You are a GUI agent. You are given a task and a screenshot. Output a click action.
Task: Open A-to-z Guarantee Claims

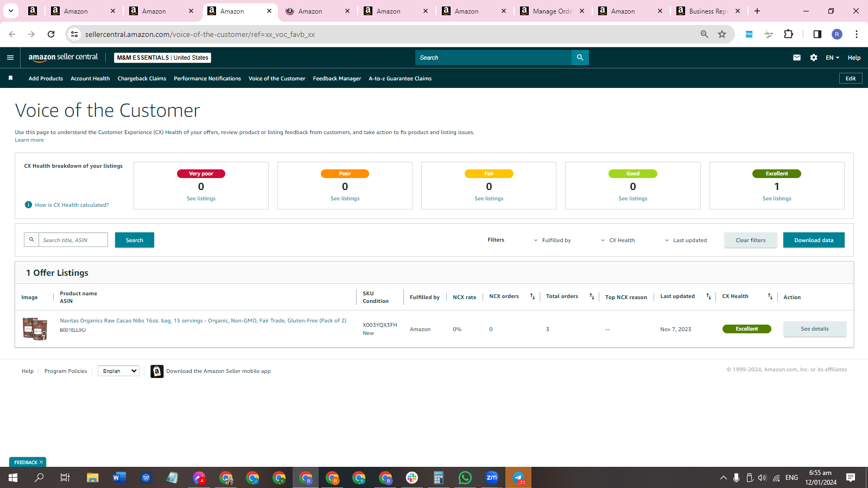(400, 79)
